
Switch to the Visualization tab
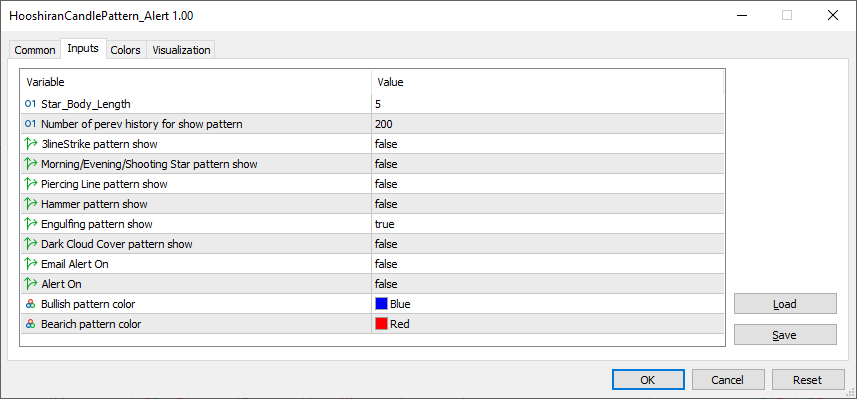181,50
